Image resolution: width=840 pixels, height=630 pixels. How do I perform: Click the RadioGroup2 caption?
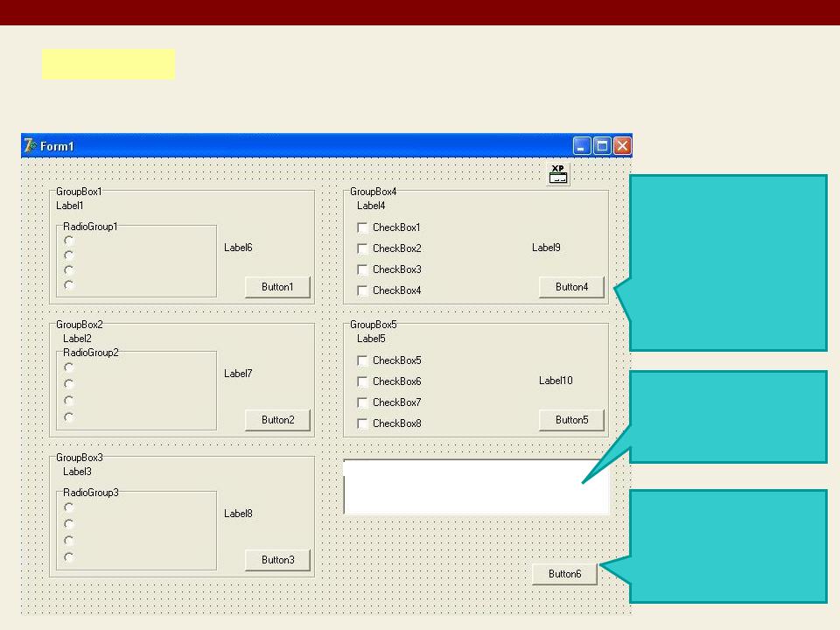point(91,353)
